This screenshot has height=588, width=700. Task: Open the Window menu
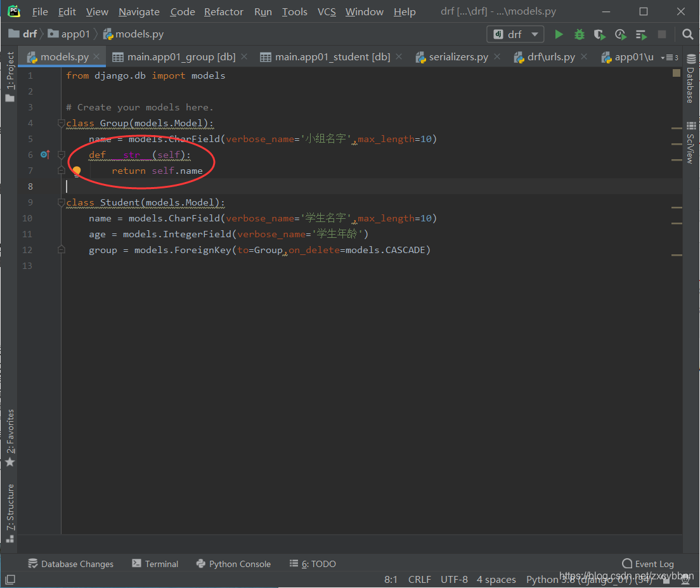click(365, 12)
